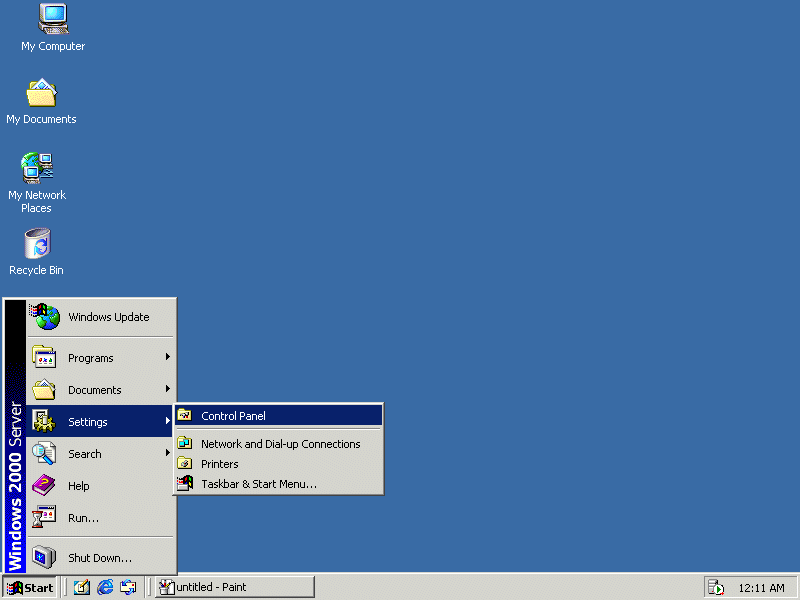Choose Printers from the Settings submenu

[x=279, y=464]
